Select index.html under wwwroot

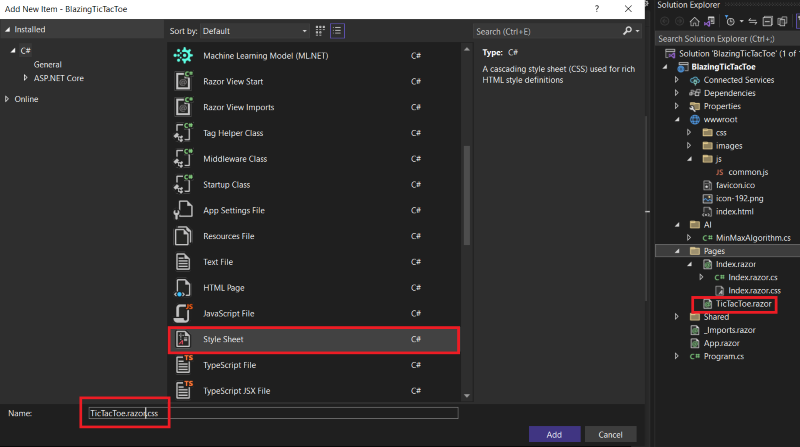click(734, 212)
